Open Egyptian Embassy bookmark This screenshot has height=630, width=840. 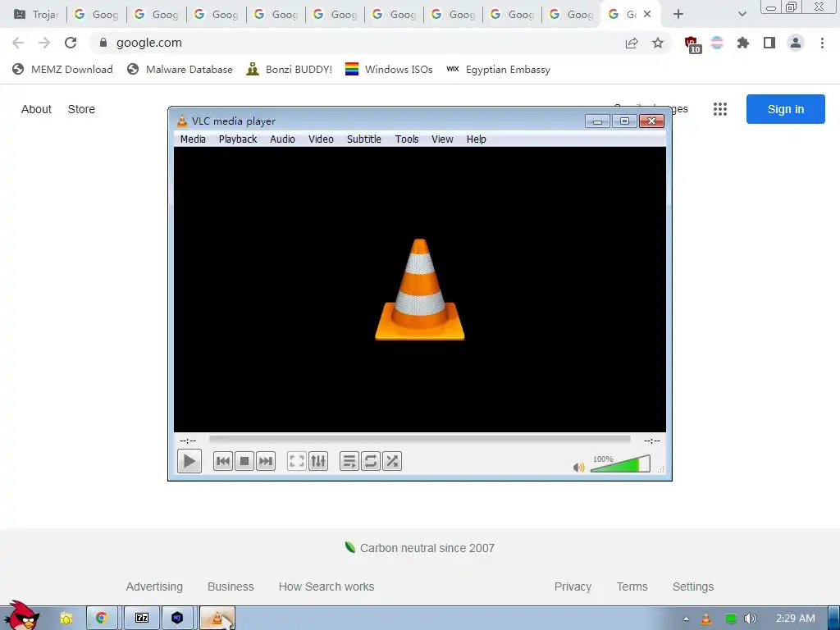tap(498, 70)
